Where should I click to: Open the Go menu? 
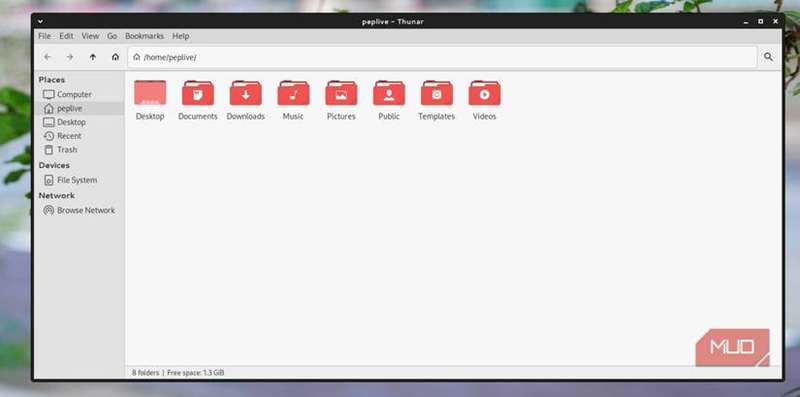(x=112, y=36)
